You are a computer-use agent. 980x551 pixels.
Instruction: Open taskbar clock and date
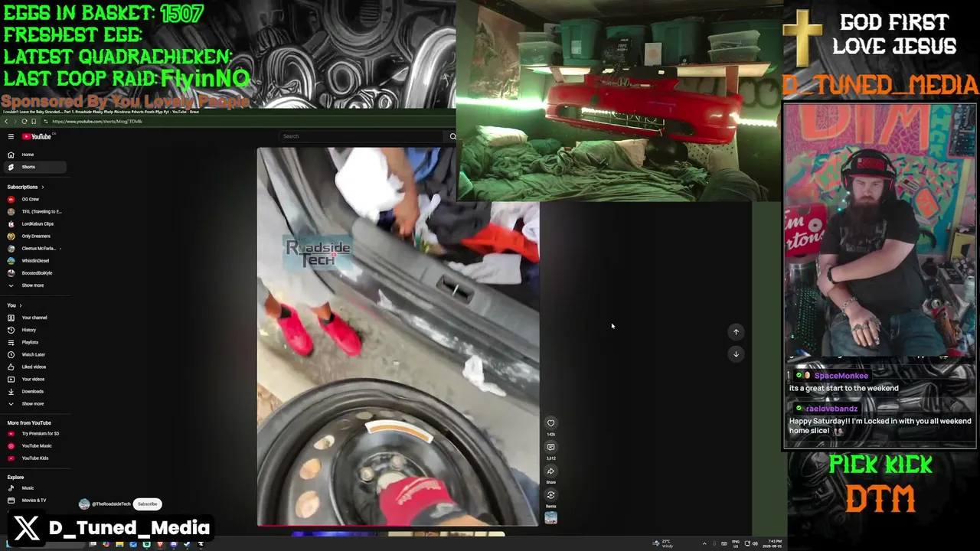click(x=771, y=544)
